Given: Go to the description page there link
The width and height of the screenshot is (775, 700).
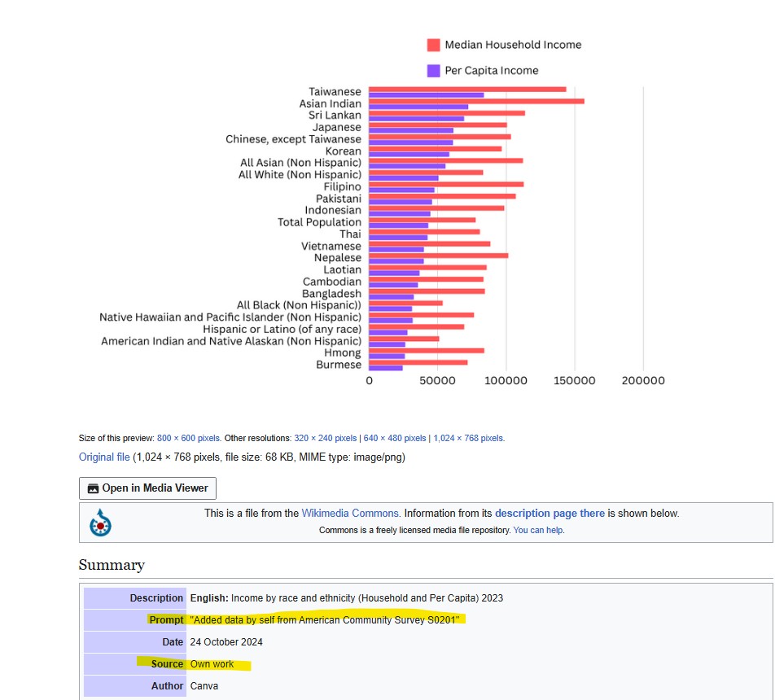Looking at the screenshot, I should tap(550, 513).
